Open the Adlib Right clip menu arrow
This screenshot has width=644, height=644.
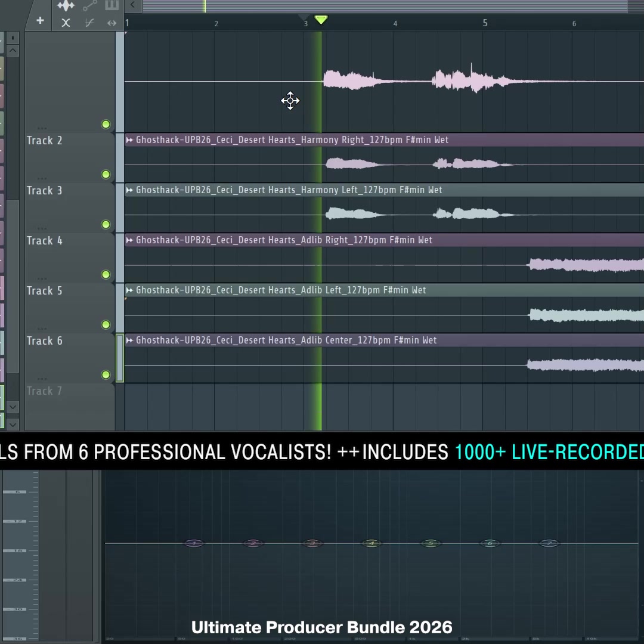pos(129,240)
